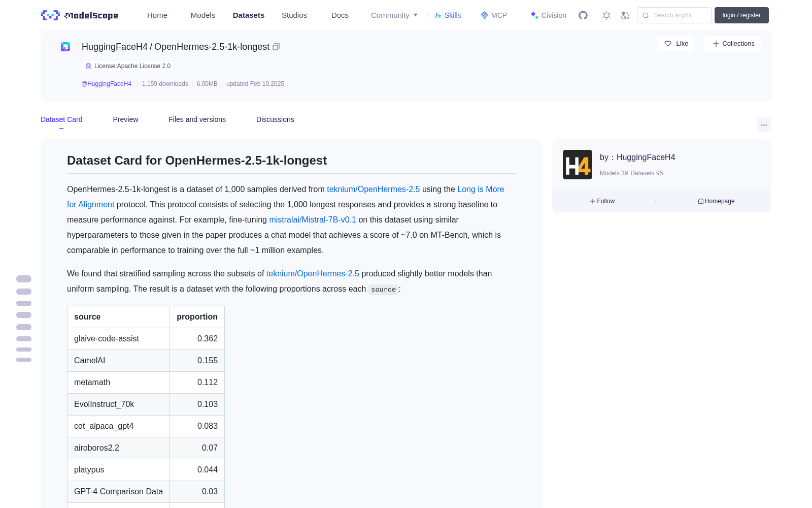Click the GPT-4 Comparison Data cell

[118, 492]
